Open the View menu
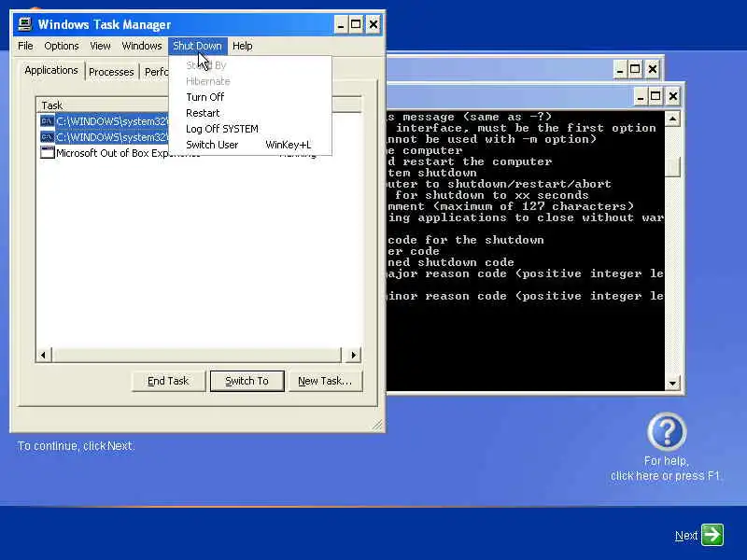Viewport: 747px width, 560px height. [x=100, y=46]
